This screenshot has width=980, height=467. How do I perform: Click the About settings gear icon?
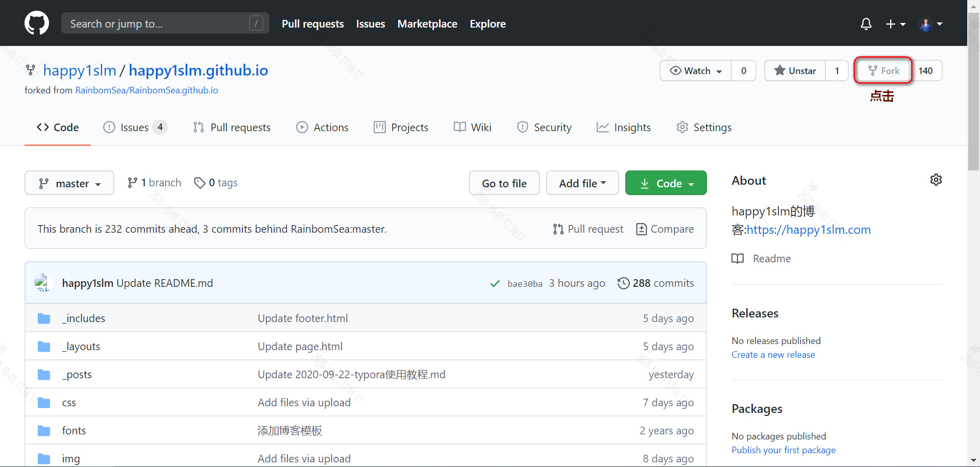(936, 180)
